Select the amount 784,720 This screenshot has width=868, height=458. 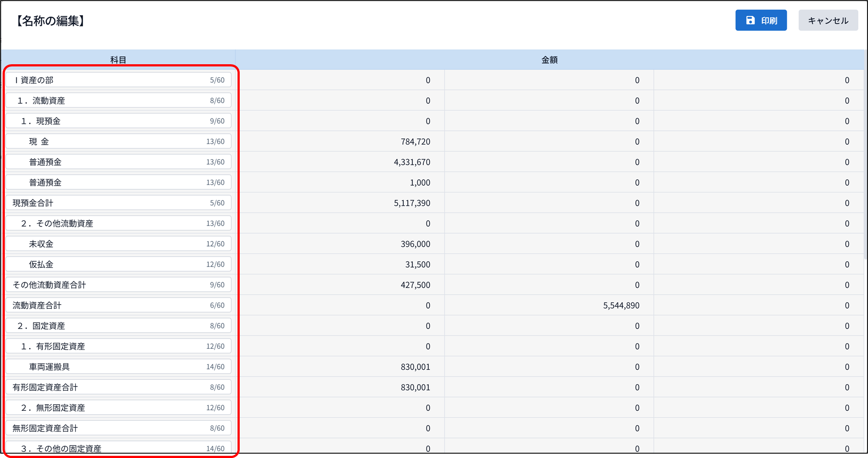415,142
